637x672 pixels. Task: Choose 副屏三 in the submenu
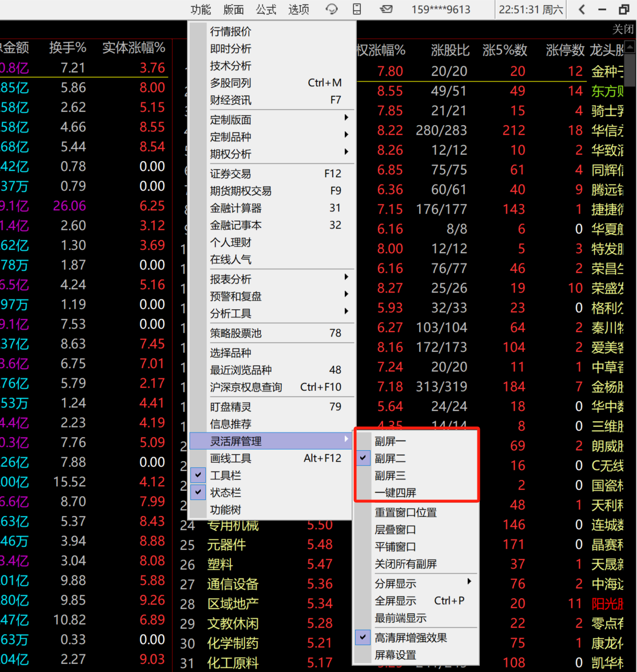click(416, 475)
